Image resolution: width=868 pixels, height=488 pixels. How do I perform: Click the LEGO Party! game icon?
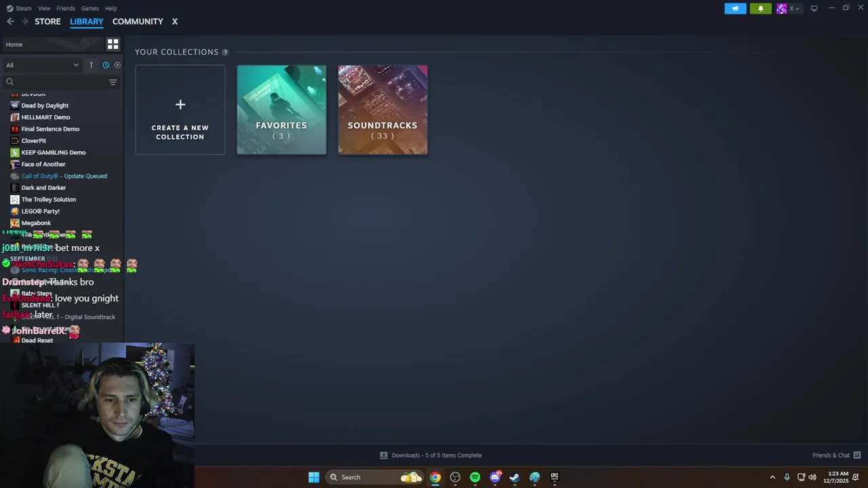15,211
